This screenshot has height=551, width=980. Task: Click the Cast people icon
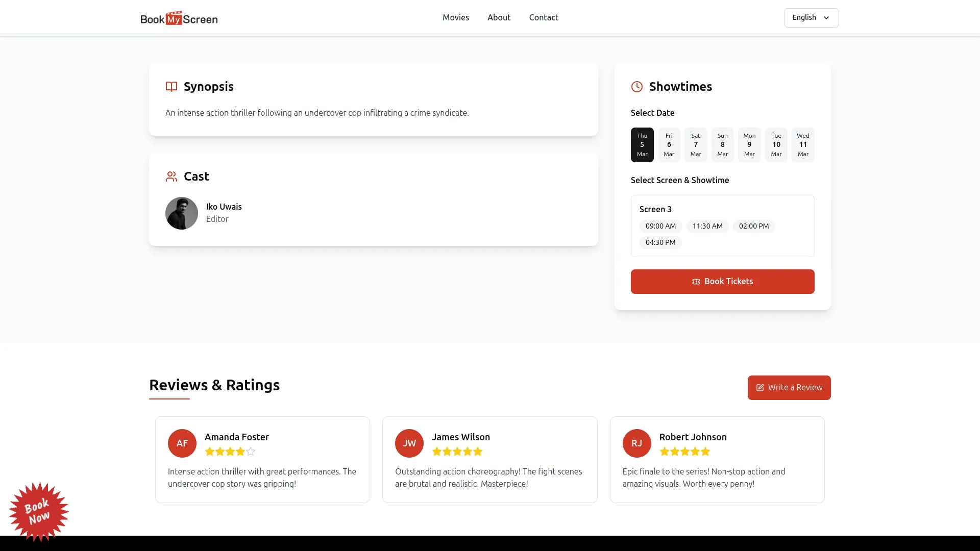click(x=171, y=176)
